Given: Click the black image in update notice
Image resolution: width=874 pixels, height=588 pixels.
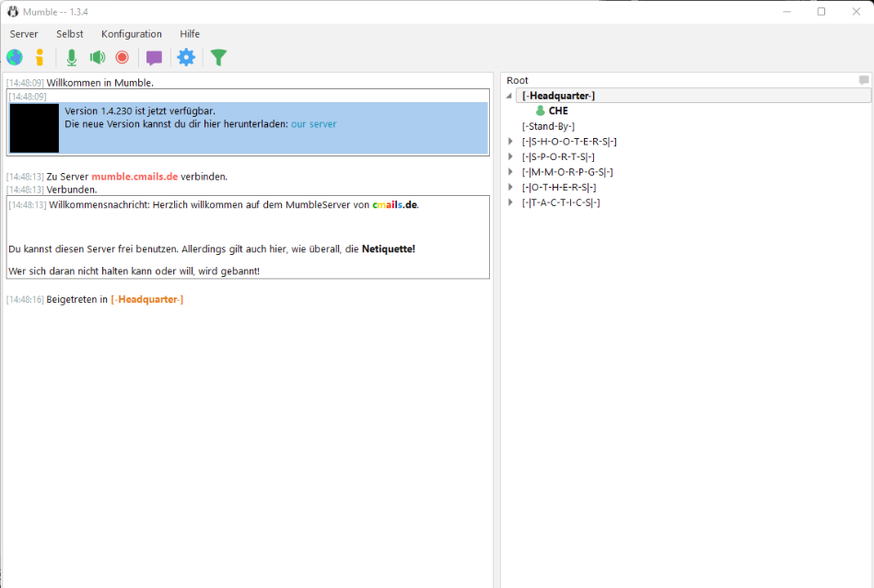Looking at the screenshot, I should tap(34, 128).
